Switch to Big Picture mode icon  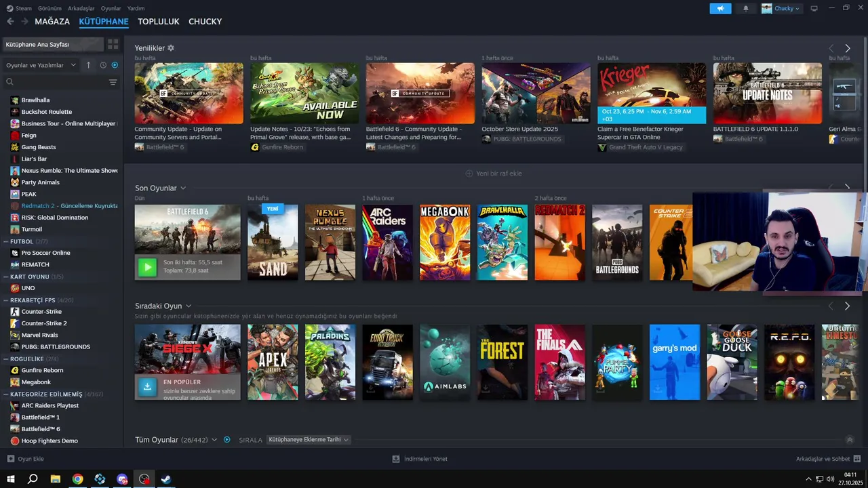tap(814, 8)
